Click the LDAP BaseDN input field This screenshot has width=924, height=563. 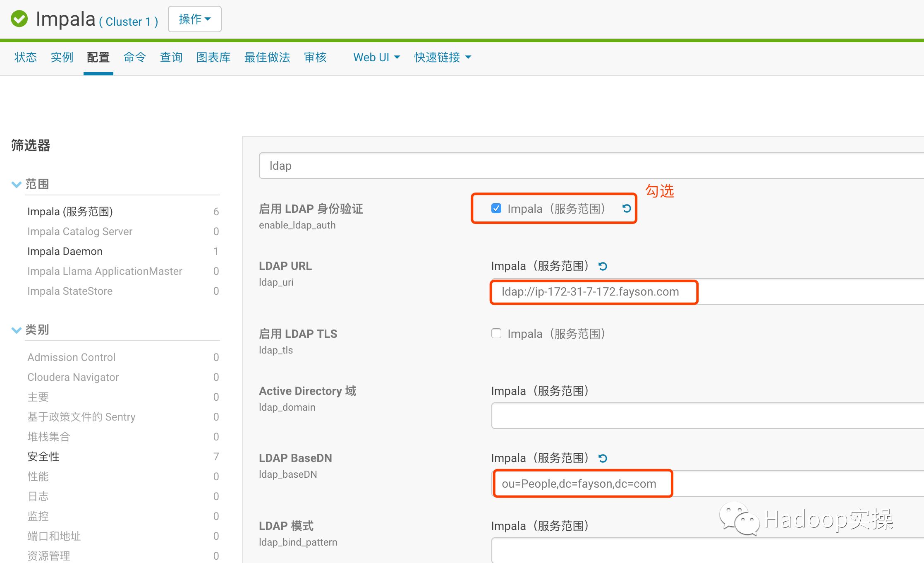click(708, 484)
